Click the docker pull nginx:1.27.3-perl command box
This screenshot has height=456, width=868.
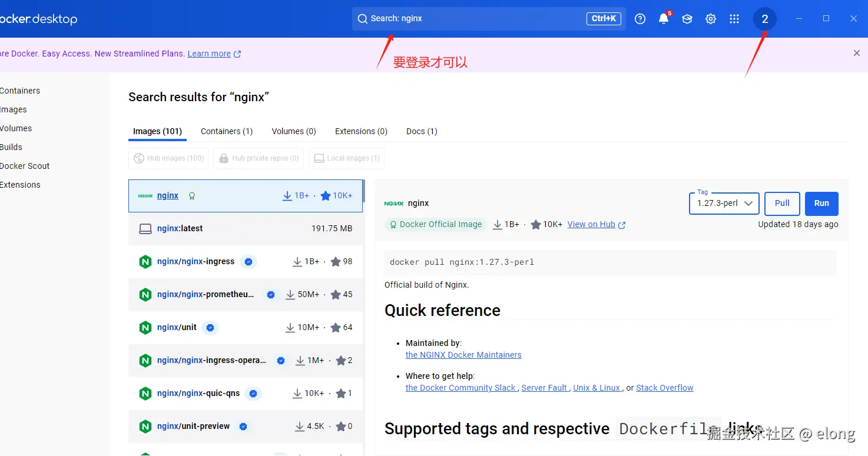coord(610,262)
